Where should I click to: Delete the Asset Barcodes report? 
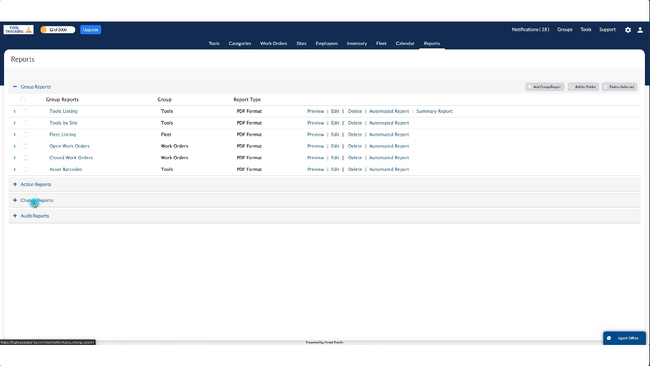coord(355,169)
